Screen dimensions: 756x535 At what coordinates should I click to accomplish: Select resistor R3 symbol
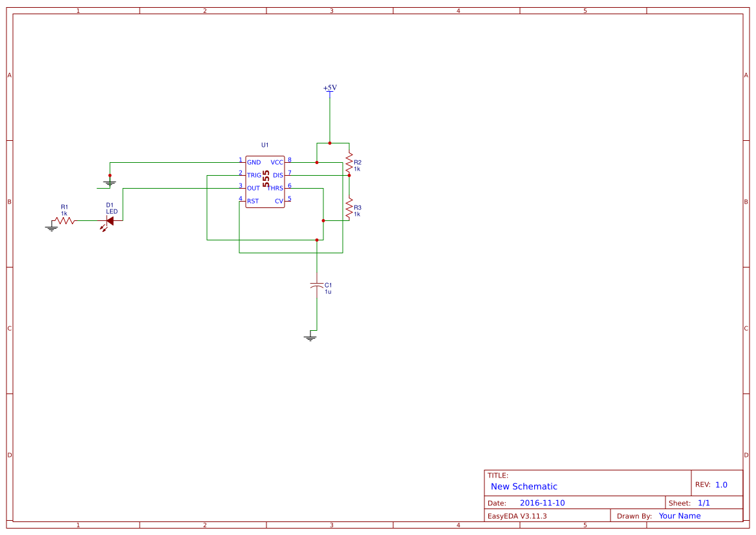[349, 208]
